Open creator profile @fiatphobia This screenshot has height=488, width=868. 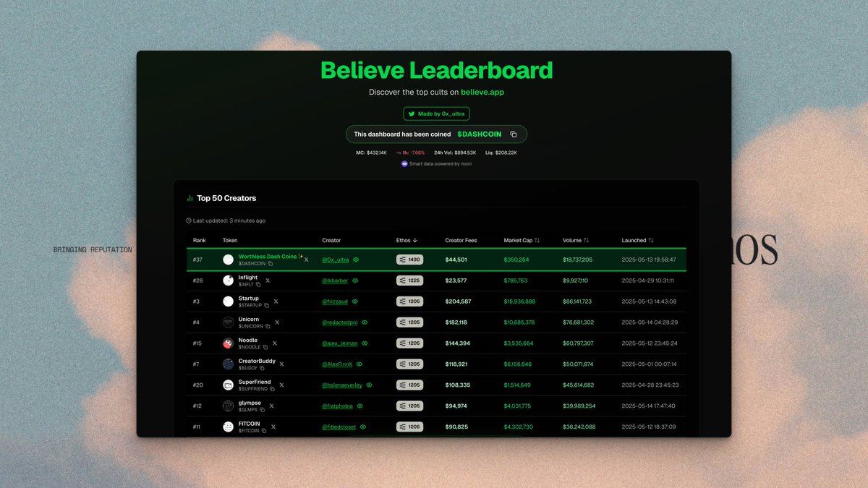pos(338,406)
